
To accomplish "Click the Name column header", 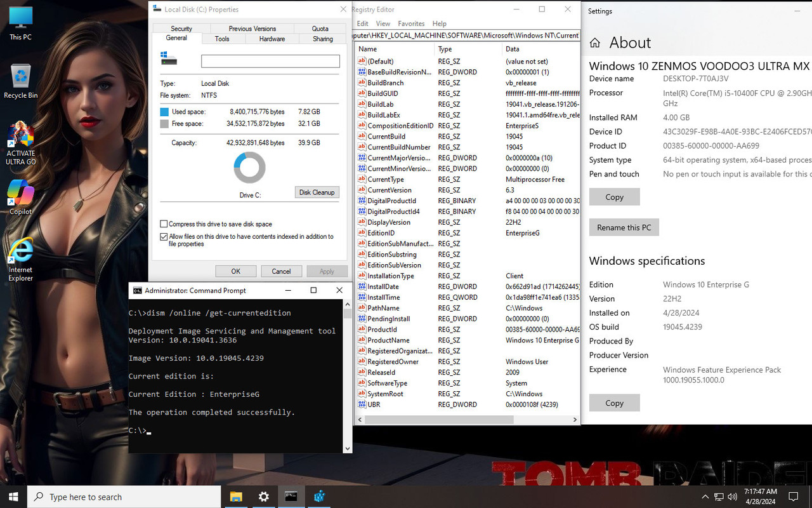I will click(x=395, y=49).
